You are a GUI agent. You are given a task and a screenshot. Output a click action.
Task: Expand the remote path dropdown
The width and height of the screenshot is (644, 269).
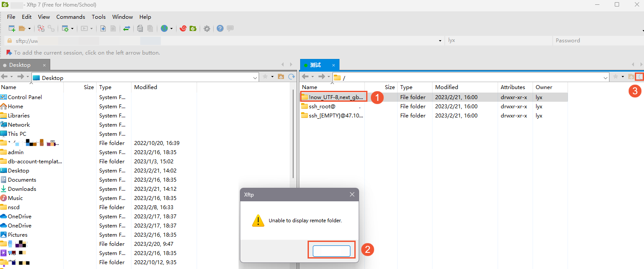606,78
